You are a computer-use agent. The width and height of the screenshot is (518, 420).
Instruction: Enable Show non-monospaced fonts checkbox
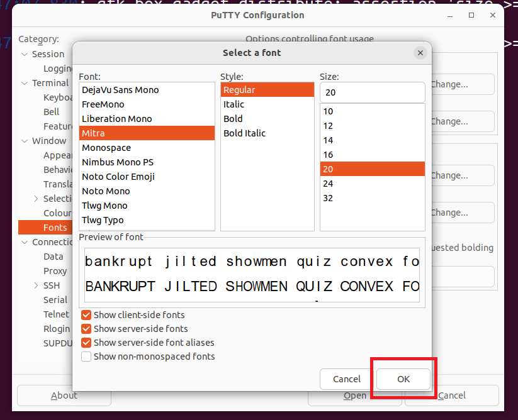86,356
